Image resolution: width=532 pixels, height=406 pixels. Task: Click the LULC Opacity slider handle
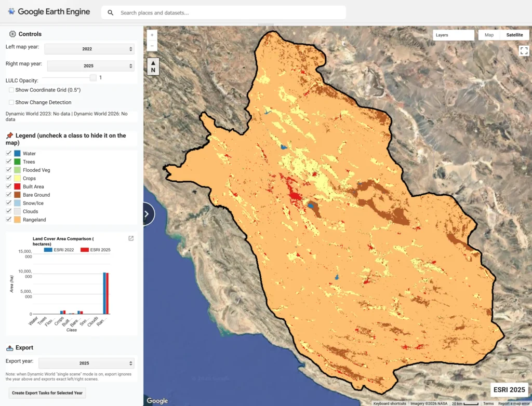(93, 78)
